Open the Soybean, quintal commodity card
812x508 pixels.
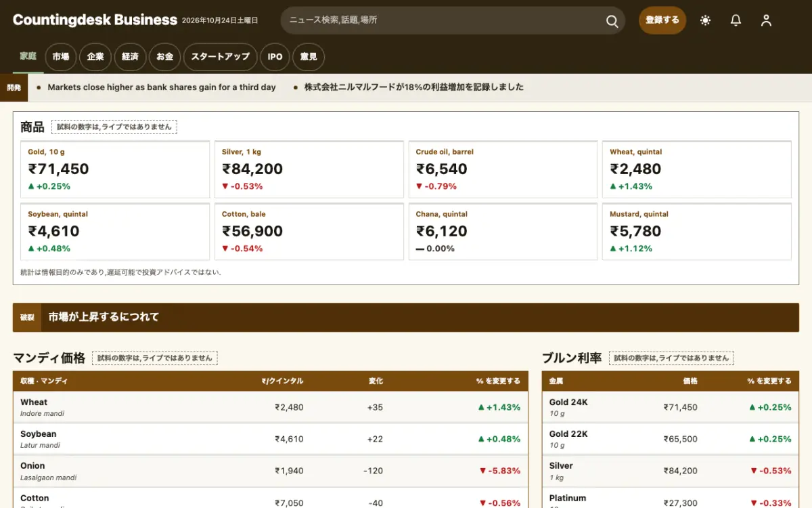[115, 232]
